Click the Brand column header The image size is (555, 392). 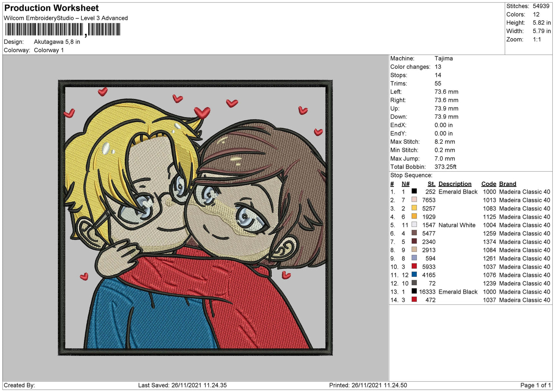coord(507,184)
